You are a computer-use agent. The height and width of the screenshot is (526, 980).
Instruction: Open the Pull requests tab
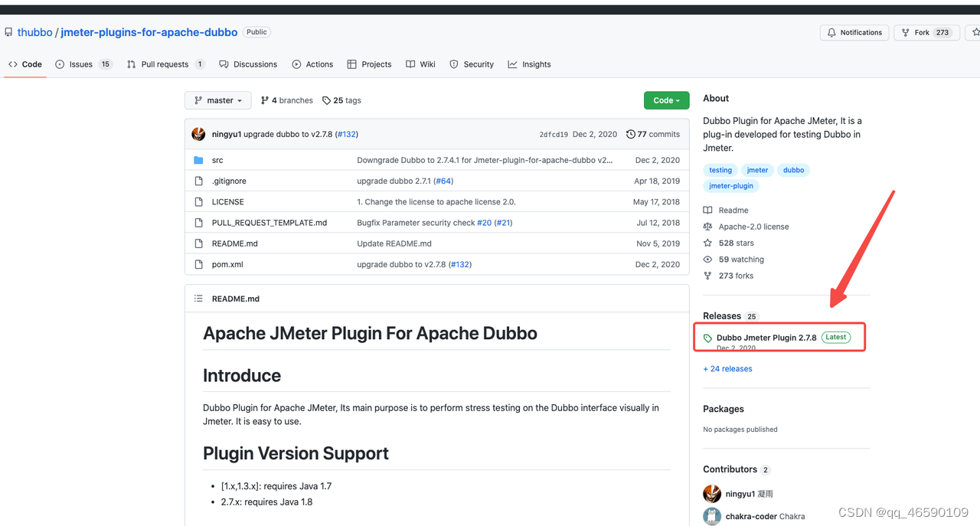tap(165, 64)
